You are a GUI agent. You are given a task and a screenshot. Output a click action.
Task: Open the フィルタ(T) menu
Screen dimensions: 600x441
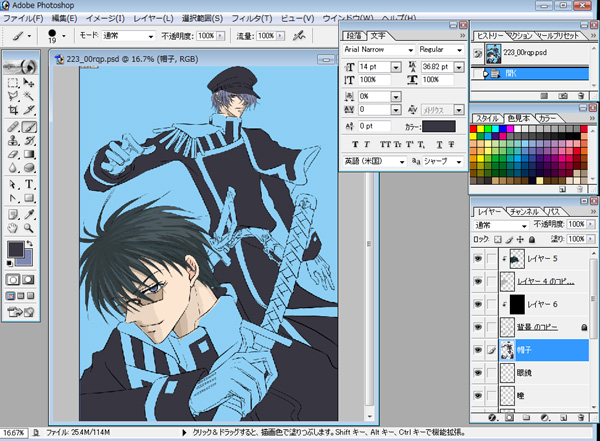(252, 18)
